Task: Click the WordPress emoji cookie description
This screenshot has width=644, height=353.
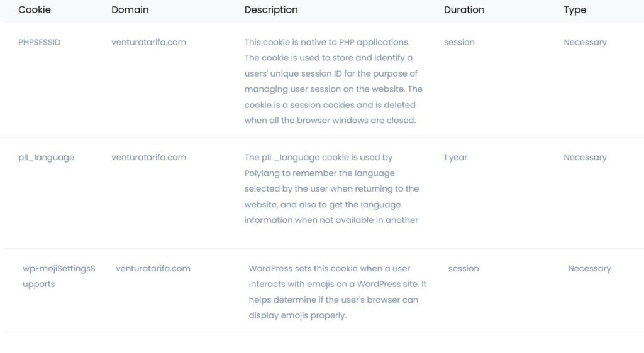Action: tap(338, 292)
